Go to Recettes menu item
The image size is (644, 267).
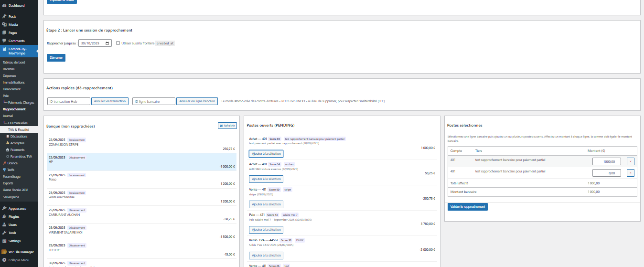tap(9, 69)
